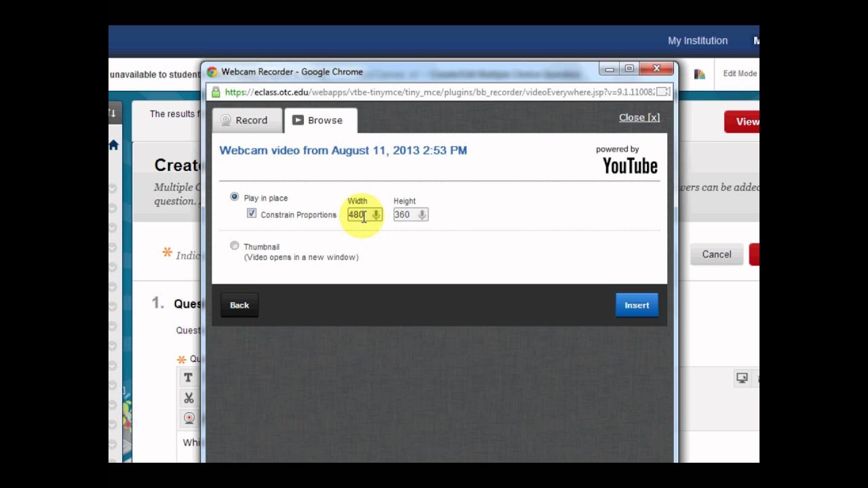Open the My Institution tab
This screenshot has height=488, width=868.
[x=697, y=41]
